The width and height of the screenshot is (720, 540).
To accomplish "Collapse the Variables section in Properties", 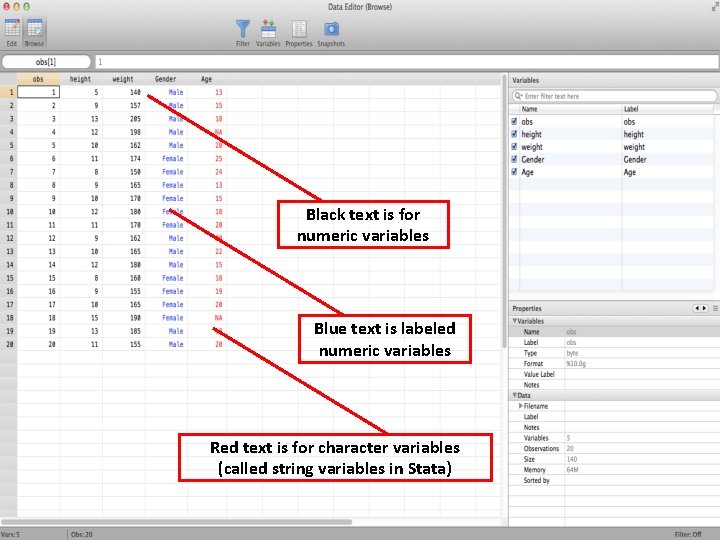I will 515,321.
